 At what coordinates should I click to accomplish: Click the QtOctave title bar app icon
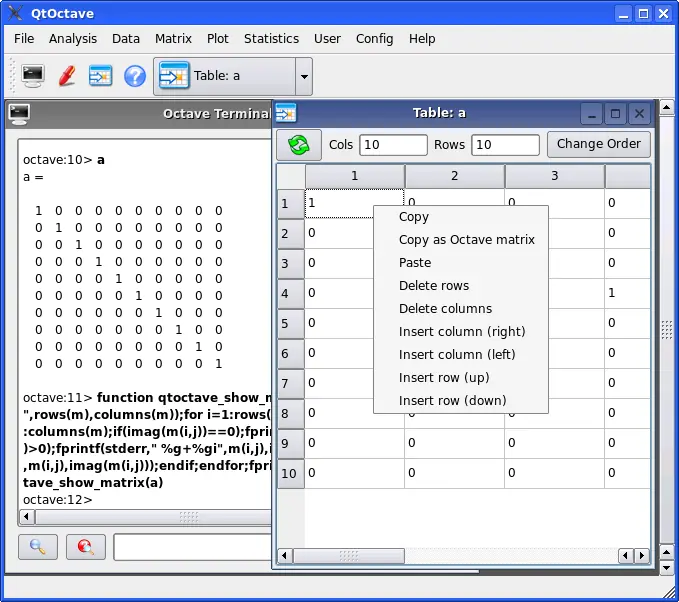[x=15, y=13]
